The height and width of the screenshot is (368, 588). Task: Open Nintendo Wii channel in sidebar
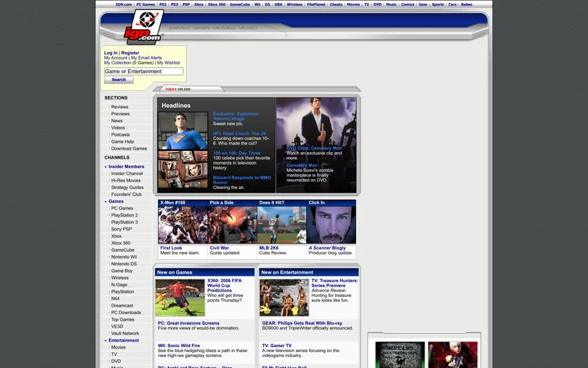124,257
